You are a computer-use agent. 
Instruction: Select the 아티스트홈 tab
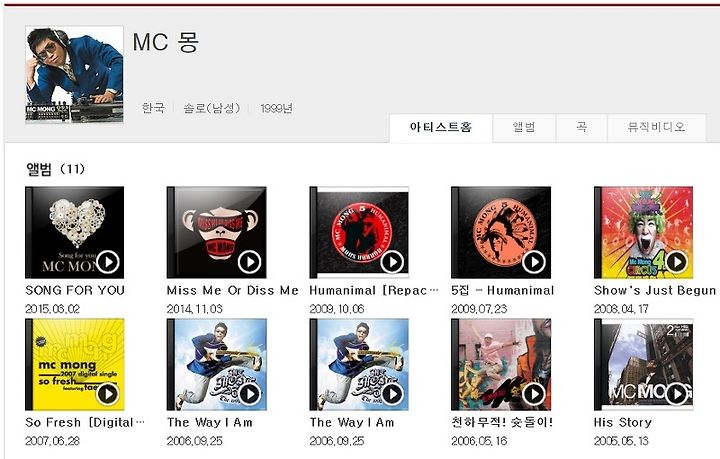441,128
